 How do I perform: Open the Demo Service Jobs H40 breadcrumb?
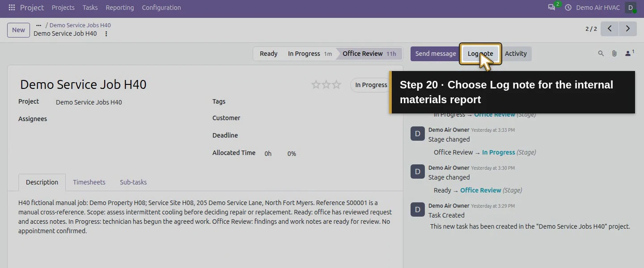pyautogui.click(x=80, y=25)
